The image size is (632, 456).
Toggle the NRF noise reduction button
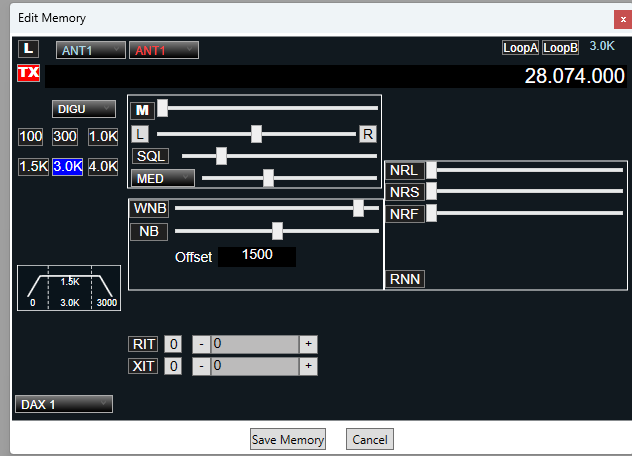(x=405, y=214)
